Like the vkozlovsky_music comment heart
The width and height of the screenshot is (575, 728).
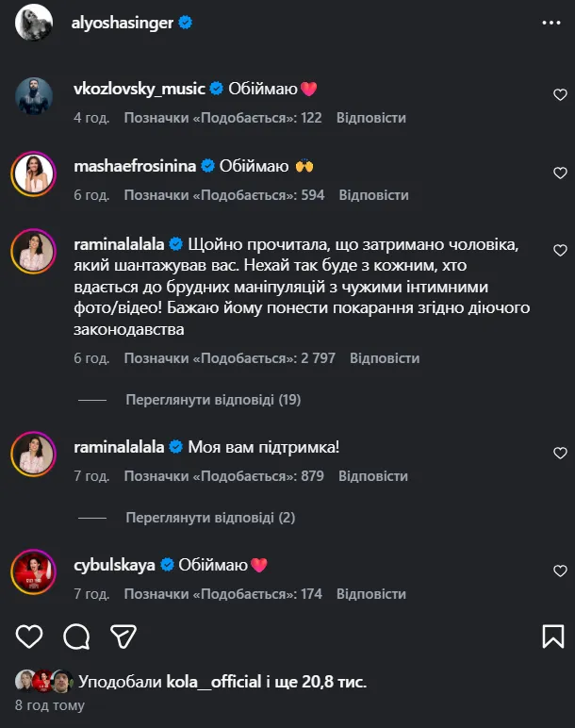click(x=560, y=94)
